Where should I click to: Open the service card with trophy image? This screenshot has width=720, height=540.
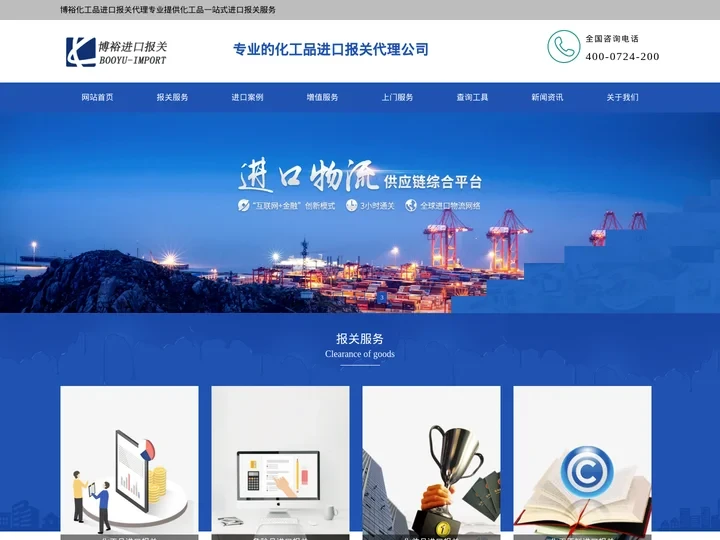[x=431, y=463]
